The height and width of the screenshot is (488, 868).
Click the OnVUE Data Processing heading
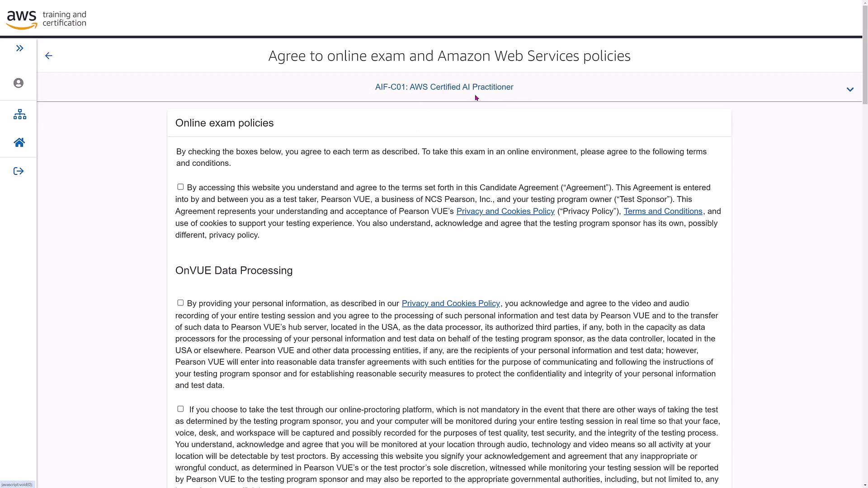234,271
